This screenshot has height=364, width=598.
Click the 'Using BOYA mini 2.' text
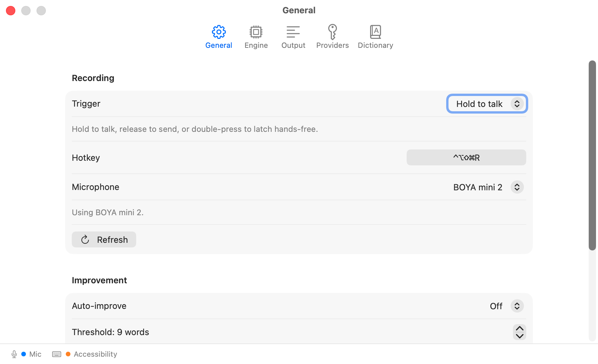(x=108, y=212)
